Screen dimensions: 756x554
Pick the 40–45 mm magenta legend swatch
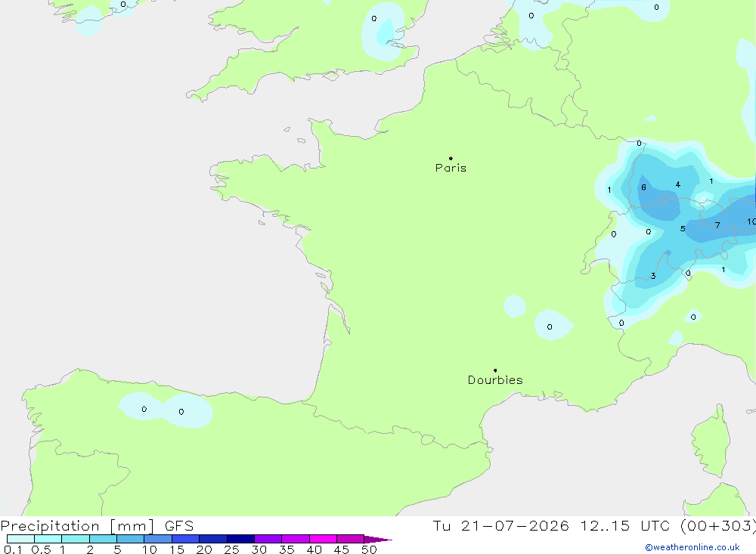coord(323,539)
